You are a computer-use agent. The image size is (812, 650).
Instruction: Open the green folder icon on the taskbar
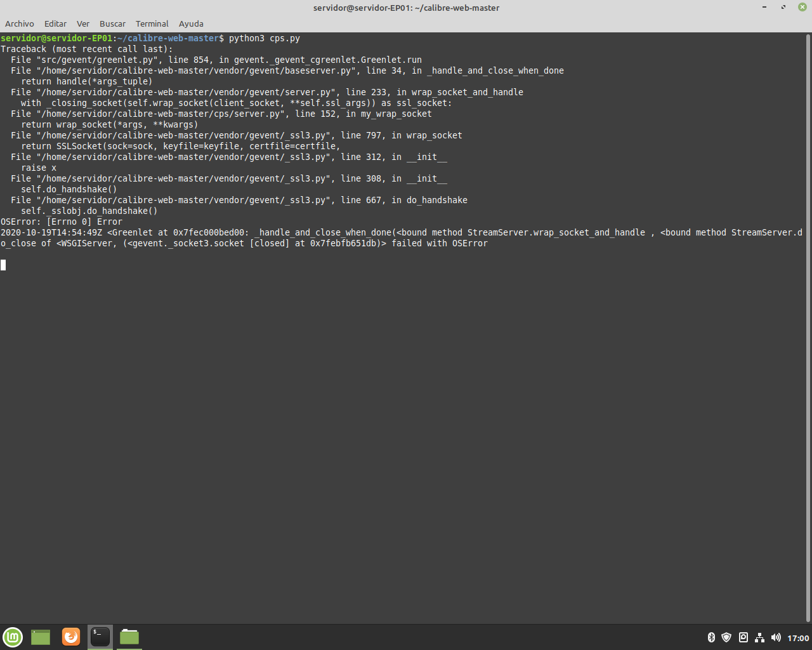tap(129, 637)
